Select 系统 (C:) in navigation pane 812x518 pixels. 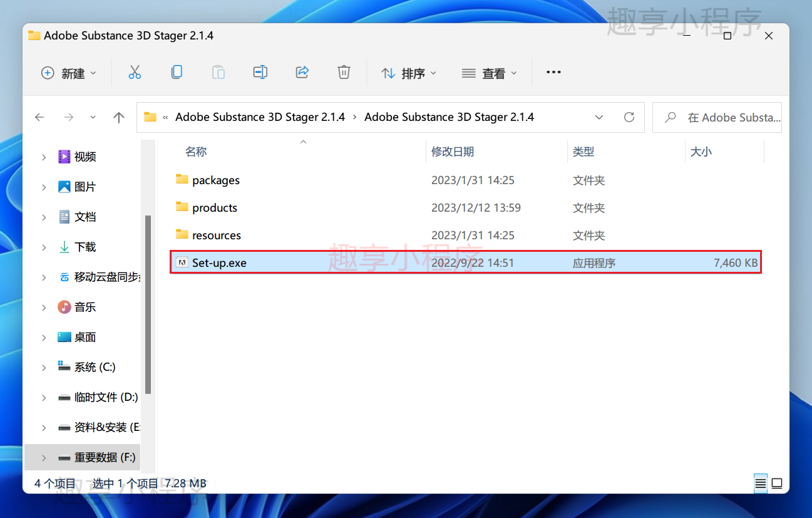(x=95, y=367)
